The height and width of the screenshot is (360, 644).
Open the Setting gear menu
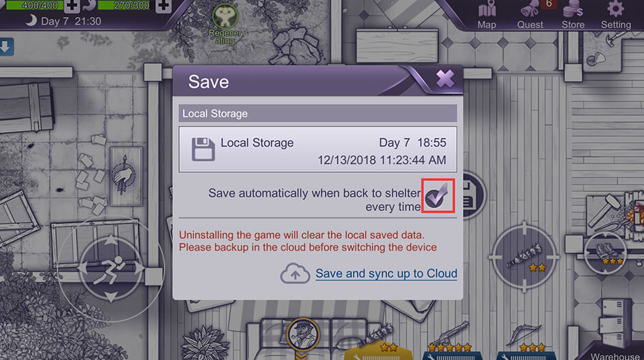pos(615,15)
